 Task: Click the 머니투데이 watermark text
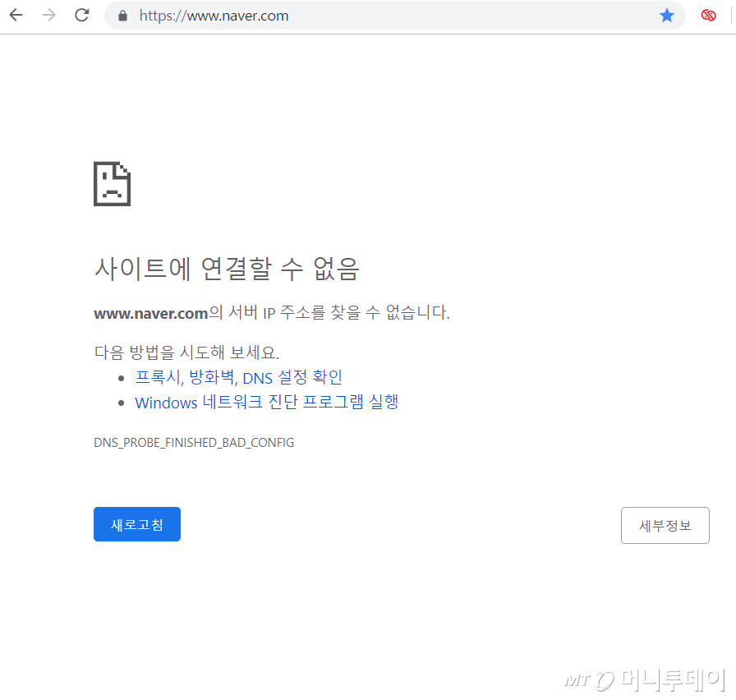click(x=672, y=679)
